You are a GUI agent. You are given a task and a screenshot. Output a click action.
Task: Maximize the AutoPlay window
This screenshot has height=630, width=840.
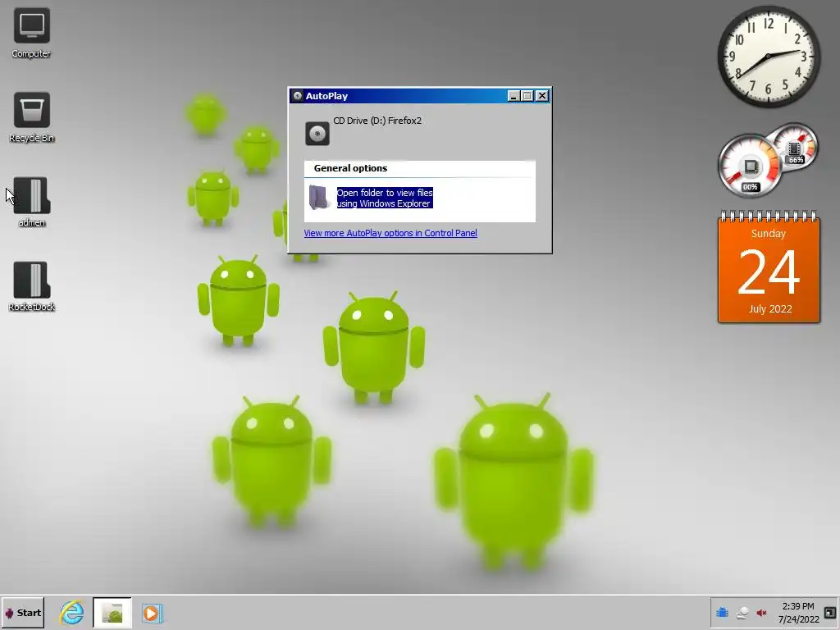pyautogui.click(x=527, y=96)
